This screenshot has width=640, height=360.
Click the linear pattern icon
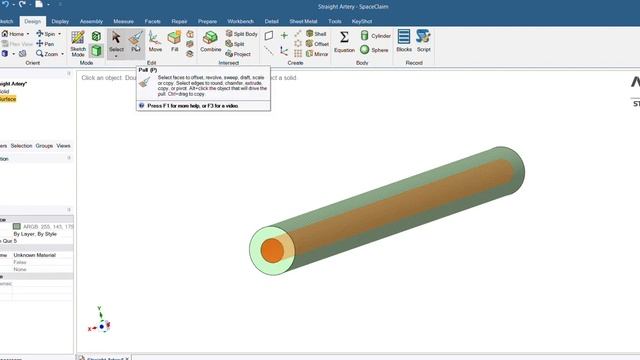[x=298, y=34]
